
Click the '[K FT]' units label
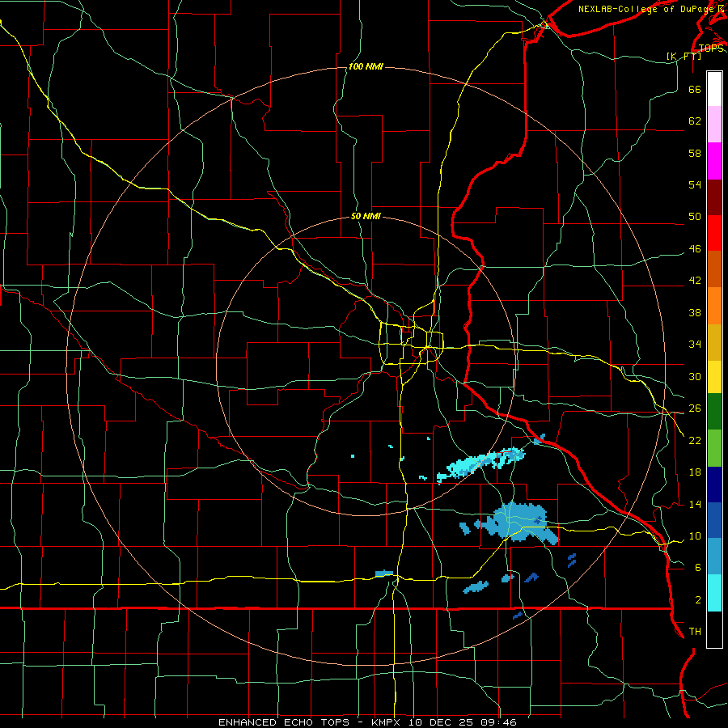click(x=684, y=57)
